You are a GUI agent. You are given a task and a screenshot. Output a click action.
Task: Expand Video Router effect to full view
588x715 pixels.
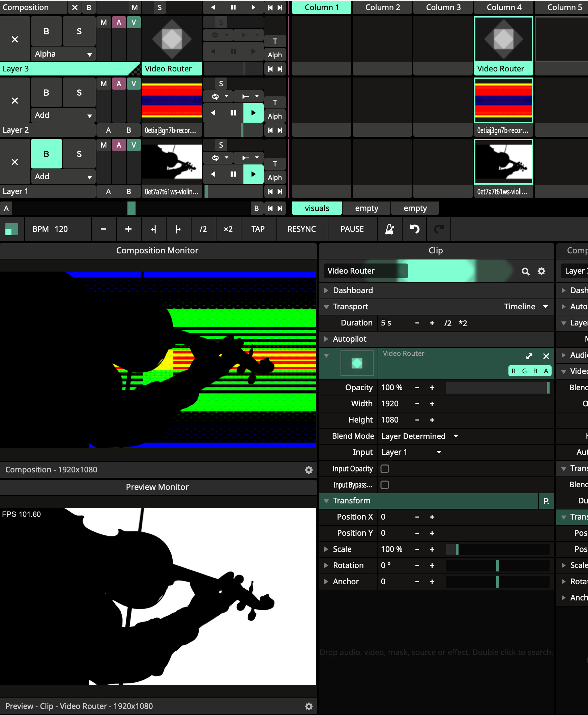(529, 356)
